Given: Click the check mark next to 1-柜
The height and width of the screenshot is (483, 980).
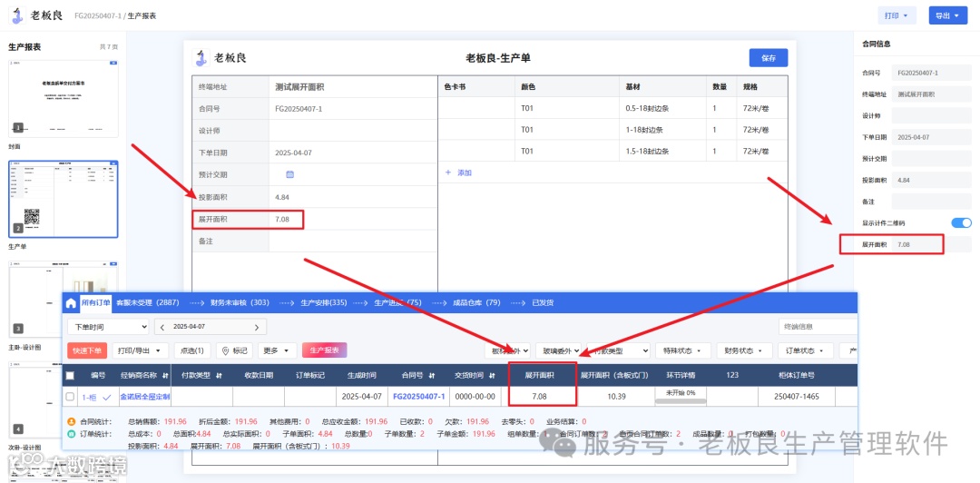Looking at the screenshot, I should click(107, 397).
